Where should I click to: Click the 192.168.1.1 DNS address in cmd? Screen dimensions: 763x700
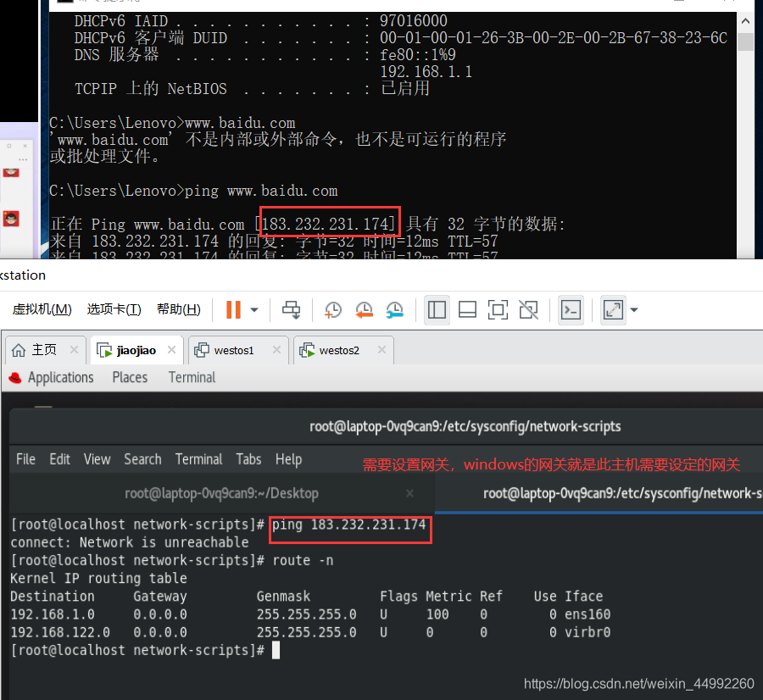pos(426,72)
